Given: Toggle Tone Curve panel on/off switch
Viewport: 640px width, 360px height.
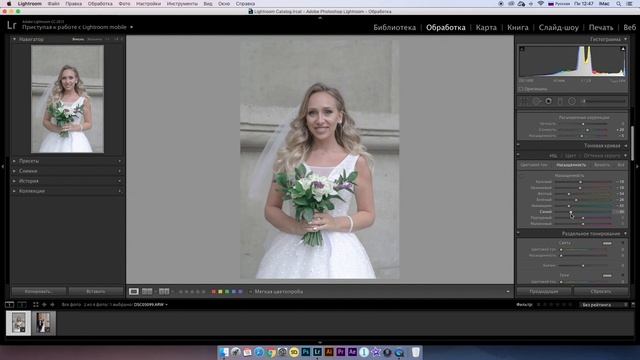Looking at the screenshot, I should (x=518, y=145).
